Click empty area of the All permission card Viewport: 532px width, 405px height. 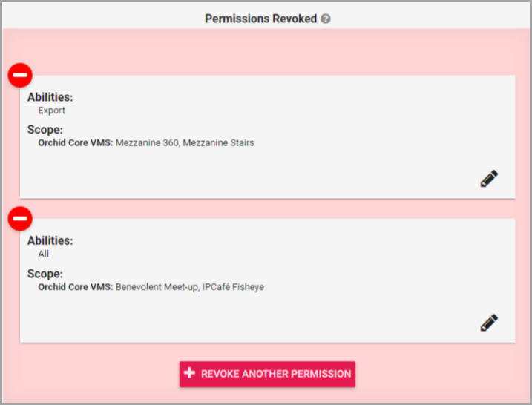[x=297, y=315]
